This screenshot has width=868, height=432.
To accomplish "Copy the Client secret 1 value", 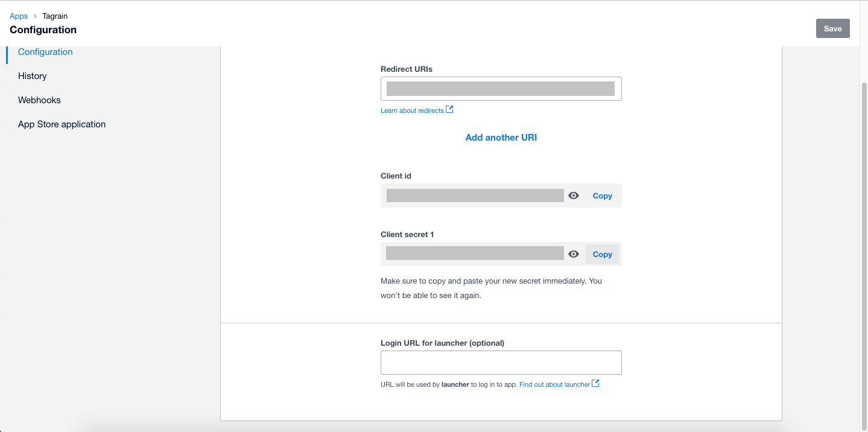I will pos(602,254).
